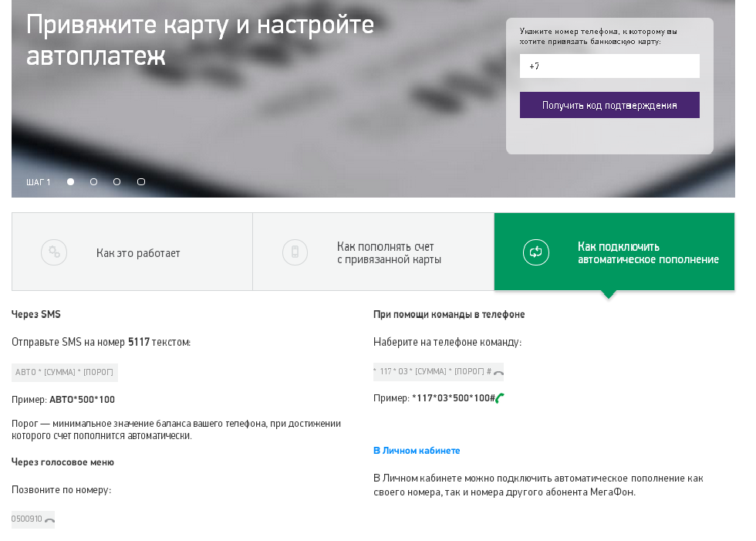Click the +7 phone number input field

tap(609, 66)
